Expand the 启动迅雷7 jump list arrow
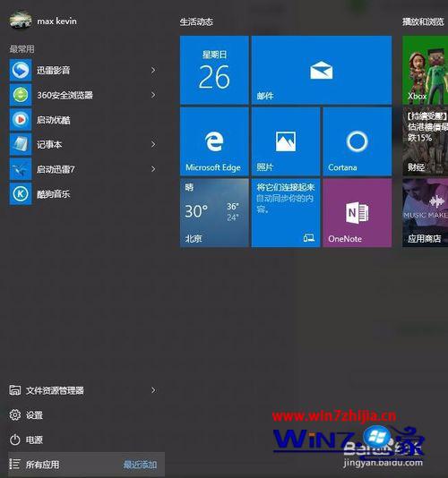Screen dimensions: 448x478 [153, 169]
